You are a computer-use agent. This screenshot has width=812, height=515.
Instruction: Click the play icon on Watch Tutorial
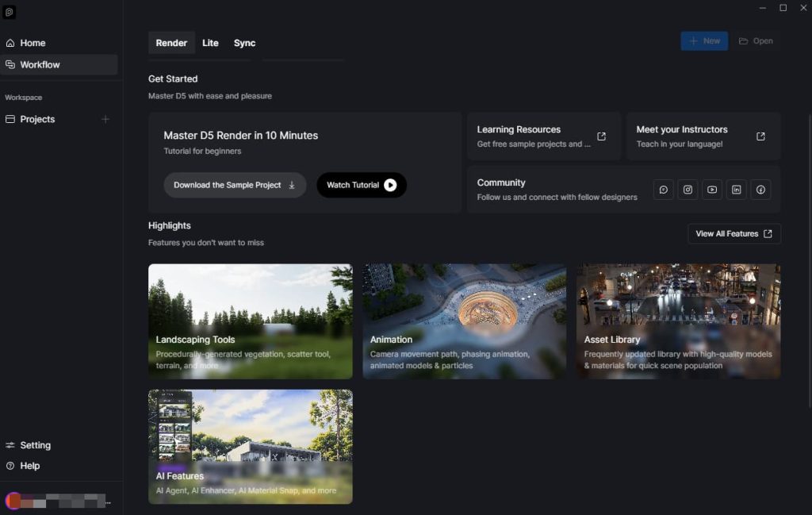[x=390, y=185]
